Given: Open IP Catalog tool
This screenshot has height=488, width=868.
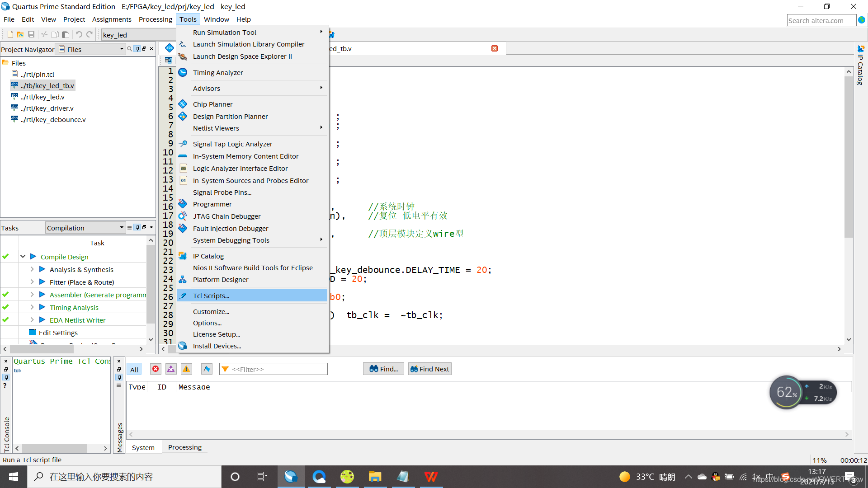Looking at the screenshot, I should click(x=208, y=255).
